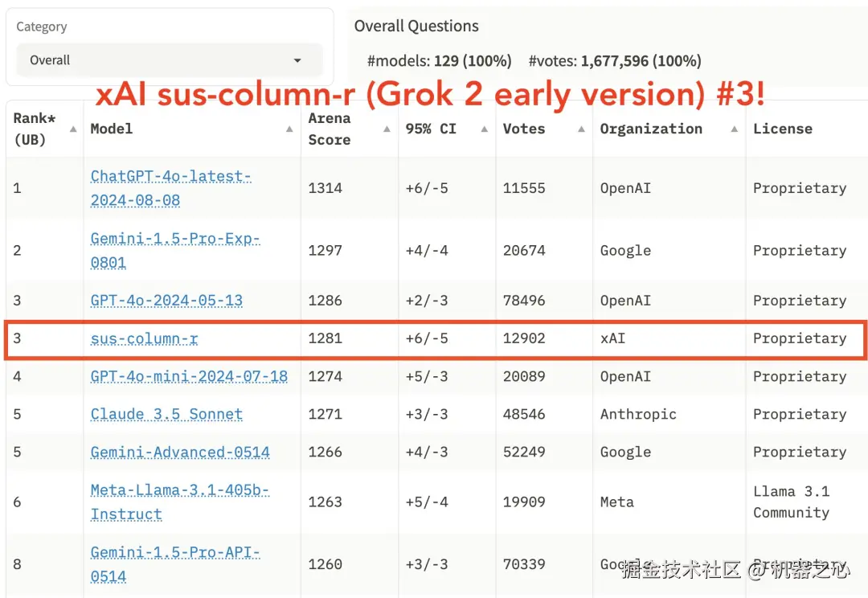Click rank cell 8
The height and width of the screenshot is (598, 868).
coord(17,564)
